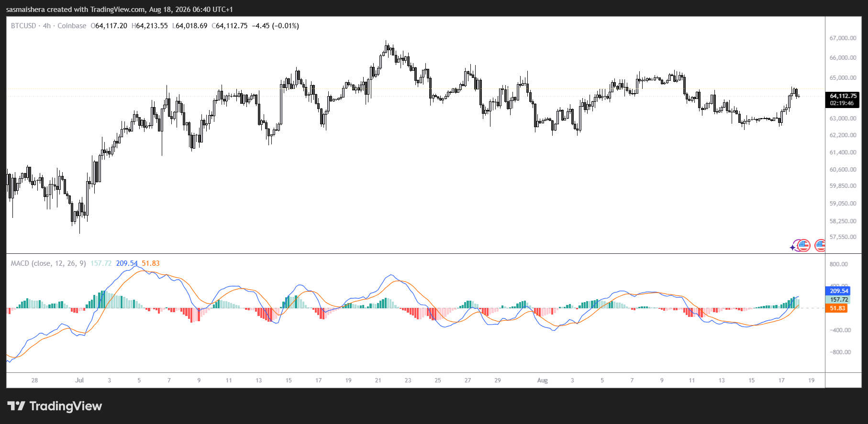Open the partially hidden US flag event
The width and height of the screenshot is (868, 424).
click(x=820, y=246)
